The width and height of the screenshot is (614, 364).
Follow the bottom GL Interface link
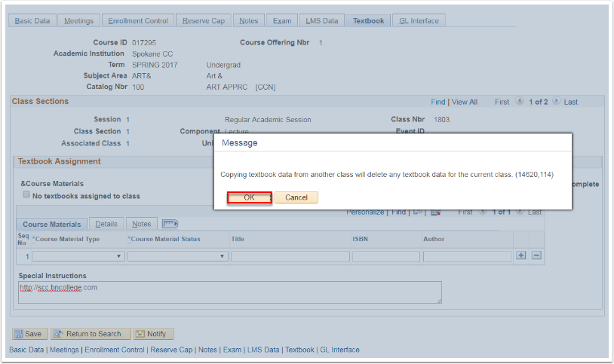[339, 350]
